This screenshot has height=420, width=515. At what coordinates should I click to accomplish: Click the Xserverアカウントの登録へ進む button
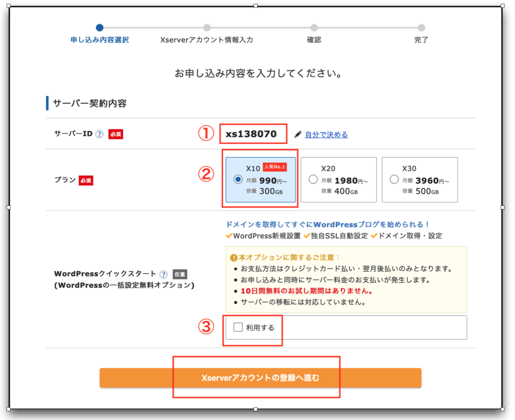[261, 378]
